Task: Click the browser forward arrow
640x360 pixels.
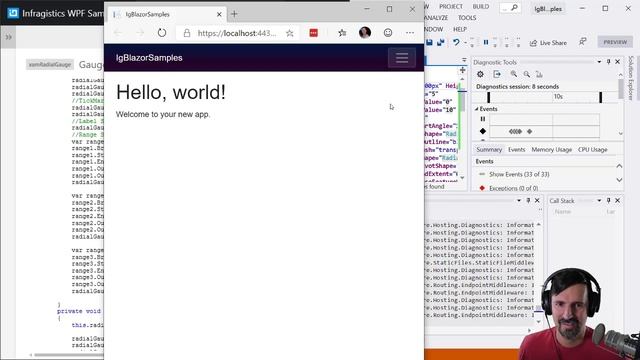Action: tap(140, 33)
